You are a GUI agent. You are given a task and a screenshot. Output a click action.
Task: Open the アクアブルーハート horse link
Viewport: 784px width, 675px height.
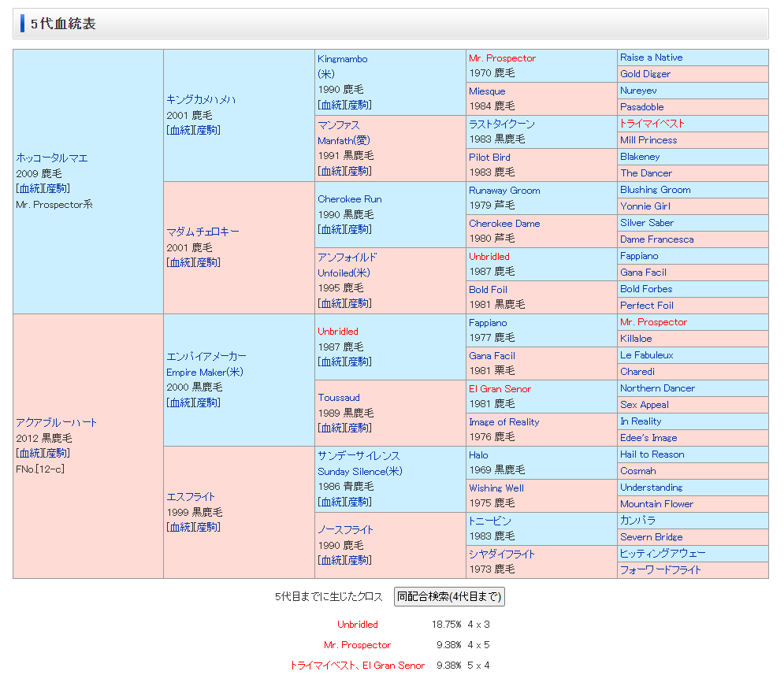pos(57,422)
